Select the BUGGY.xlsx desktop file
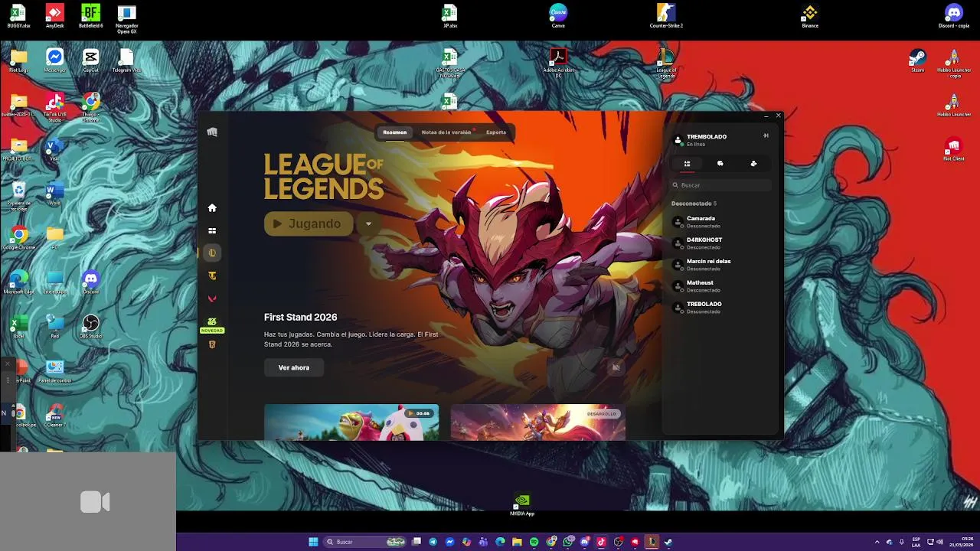This screenshot has width=980, height=551. click(x=18, y=16)
